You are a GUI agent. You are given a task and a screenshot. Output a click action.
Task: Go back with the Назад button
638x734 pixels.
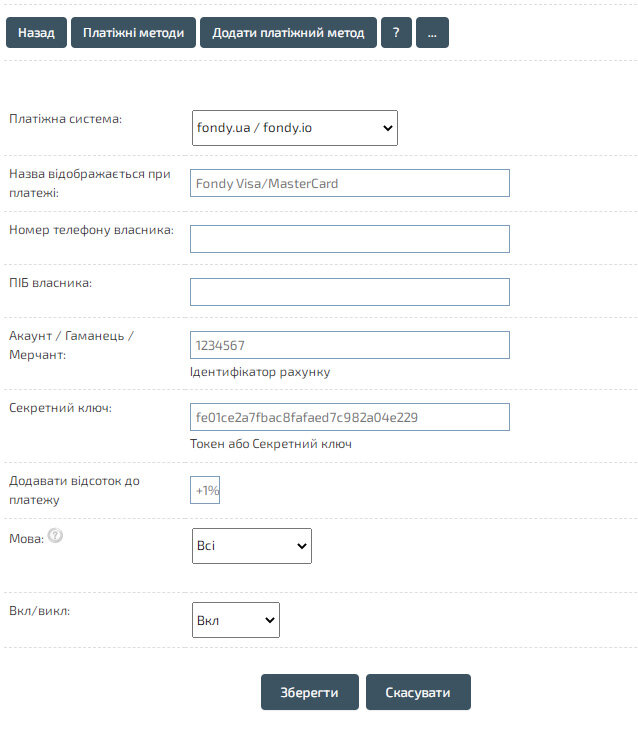(x=36, y=33)
